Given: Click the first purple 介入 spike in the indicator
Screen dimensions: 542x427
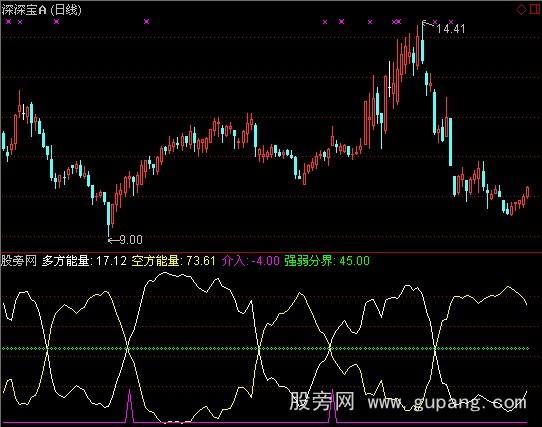Looking at the screenshot, I should pos(130,405).
